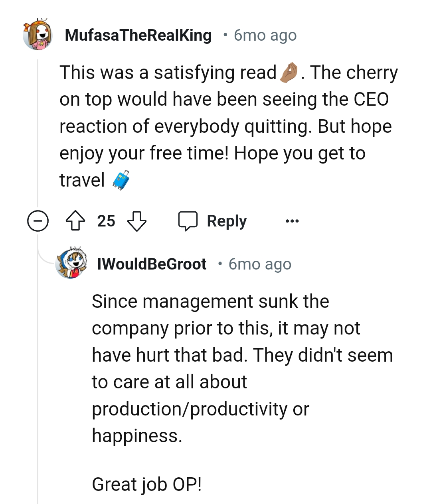
Task: Open the overflow menu on the top comment
Action: click(x=292, y=221)
